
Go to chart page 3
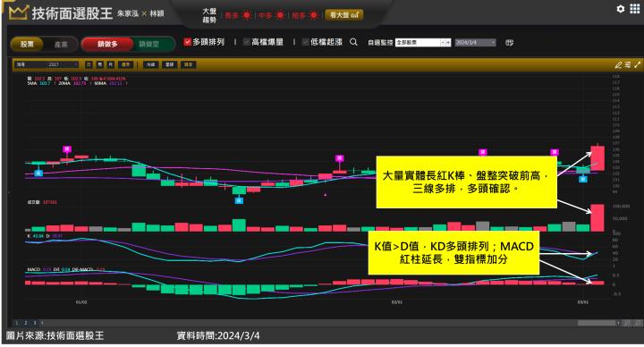point(35,323)
